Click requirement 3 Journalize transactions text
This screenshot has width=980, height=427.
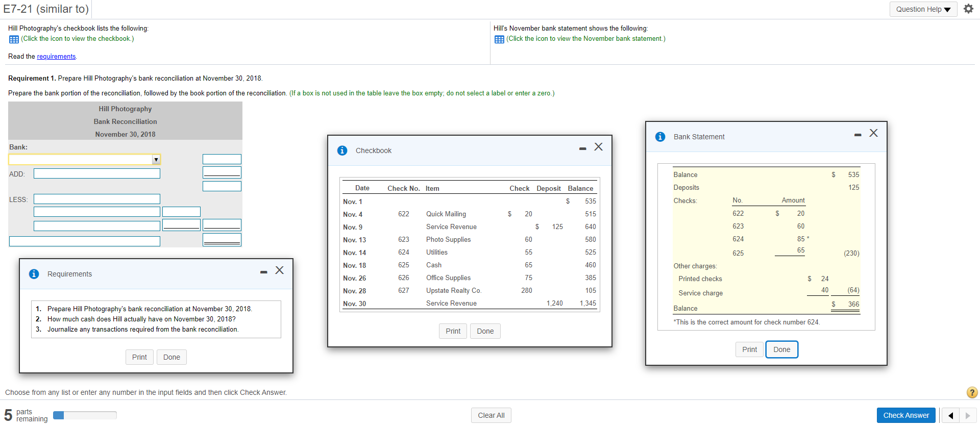[143, 330]
